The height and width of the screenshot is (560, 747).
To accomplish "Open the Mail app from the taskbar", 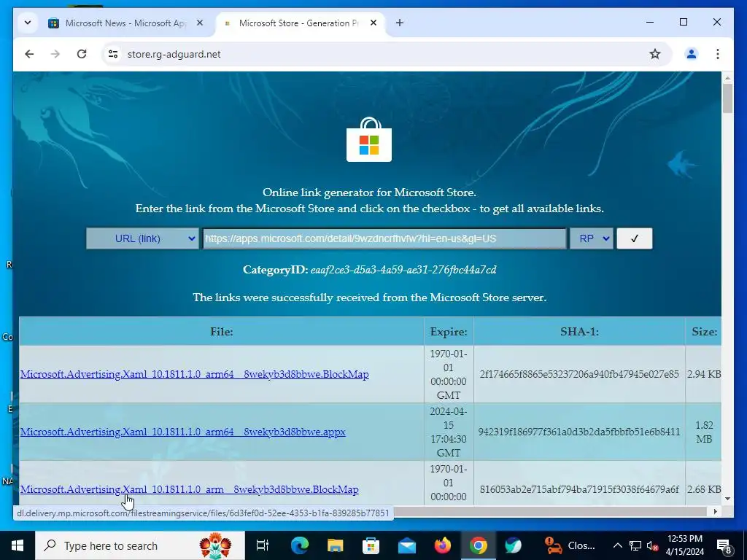I will tap(407, 545).
